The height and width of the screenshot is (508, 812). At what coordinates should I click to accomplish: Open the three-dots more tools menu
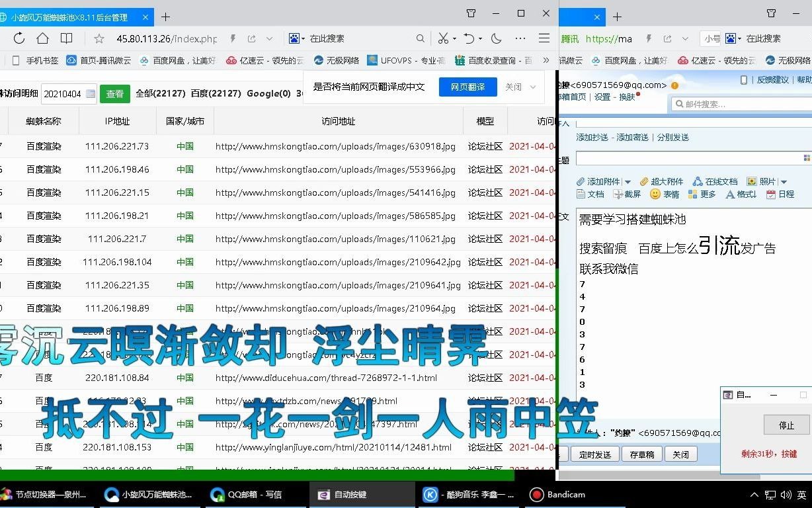[520, 38]
